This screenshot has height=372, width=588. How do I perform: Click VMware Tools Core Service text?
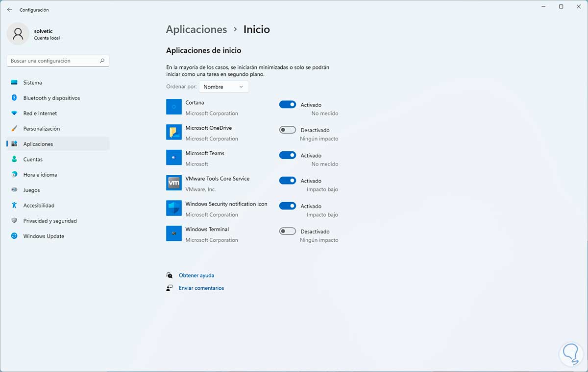coord(218,179)
